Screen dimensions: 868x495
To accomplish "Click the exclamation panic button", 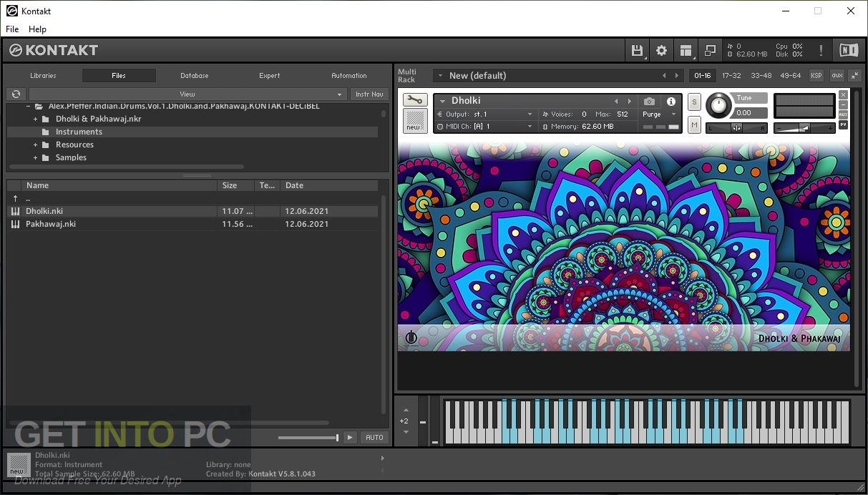I will [x=821, y=50].
